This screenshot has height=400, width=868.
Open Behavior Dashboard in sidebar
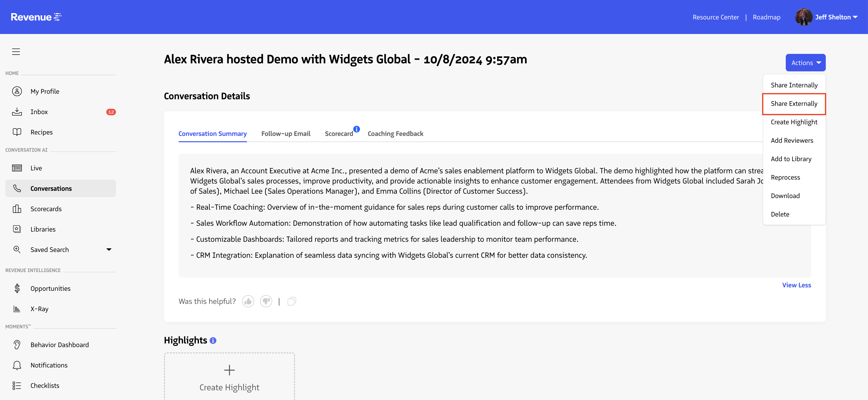coord(60,345)
